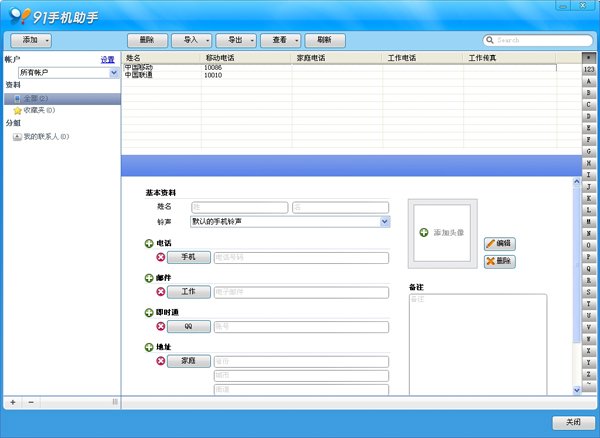
Task: Open the 设置 account settings link
Action: point(108,60)
